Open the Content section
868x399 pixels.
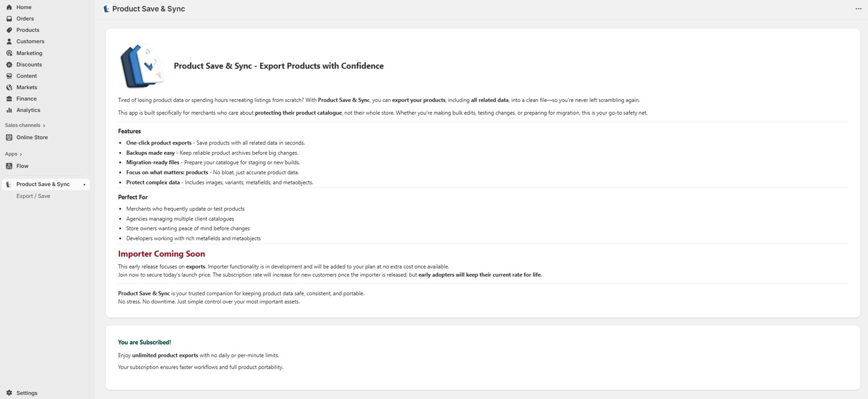(x=26, y=76)
